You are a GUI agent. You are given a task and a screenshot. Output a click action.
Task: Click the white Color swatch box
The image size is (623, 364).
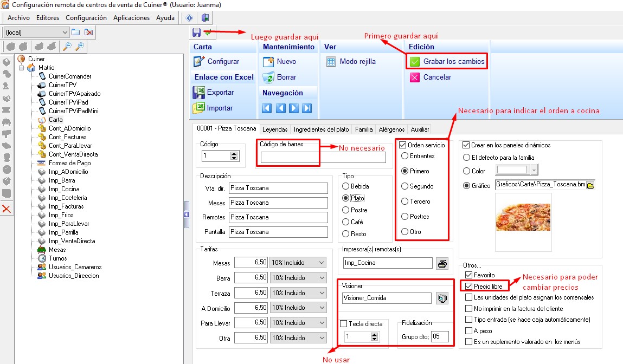click(512, 170)
